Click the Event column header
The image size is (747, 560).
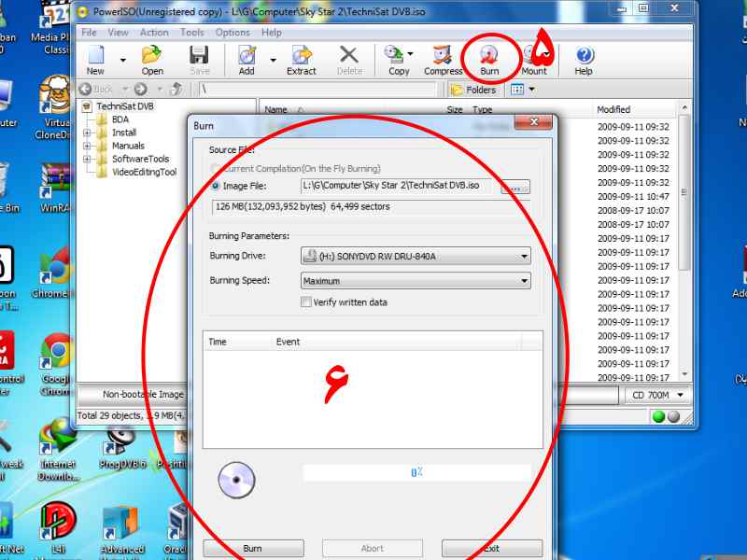[397, 342]
